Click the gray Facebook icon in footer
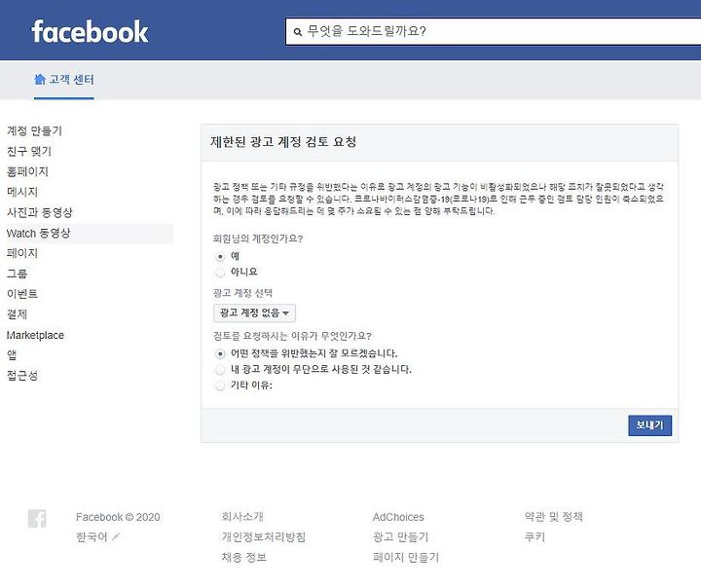701x588 pixels. [37, 519]
